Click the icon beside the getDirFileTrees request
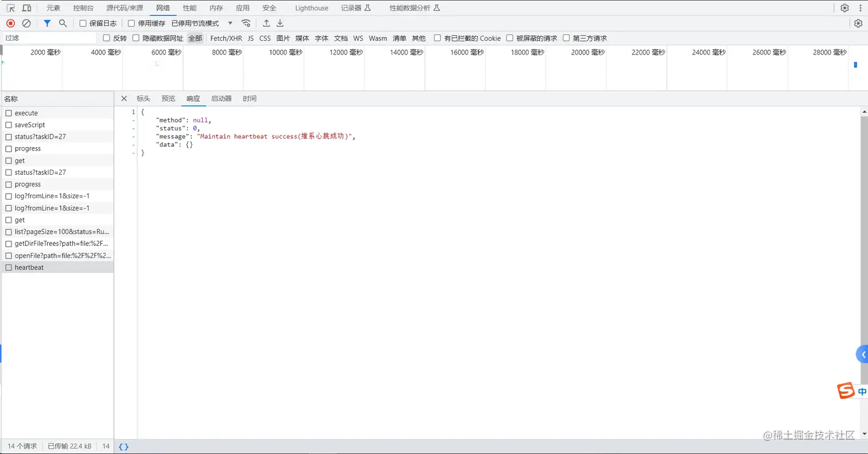Screen dimensions: 868x454 tap(9, 244)
